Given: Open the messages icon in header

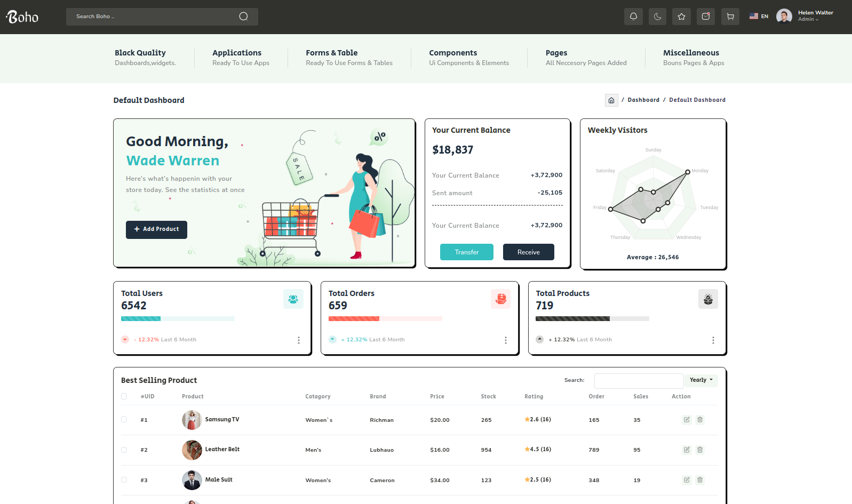Looking at the screenshot, I should [705, 17].
